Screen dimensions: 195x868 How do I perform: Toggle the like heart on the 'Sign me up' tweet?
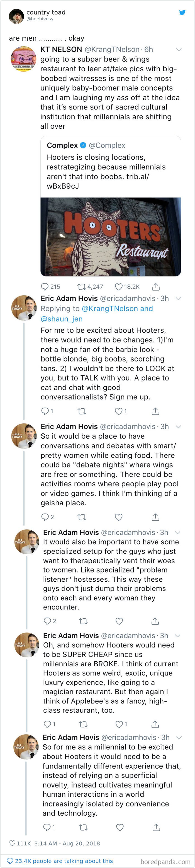pyautogui.click(x=119, y=411)
